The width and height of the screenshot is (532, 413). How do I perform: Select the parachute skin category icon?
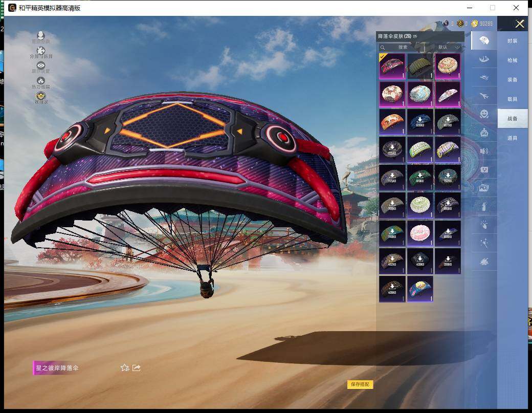[483, 40]
